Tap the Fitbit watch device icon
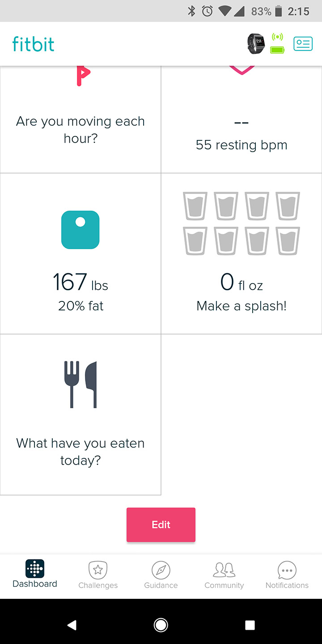 click(x=256, y=44)
